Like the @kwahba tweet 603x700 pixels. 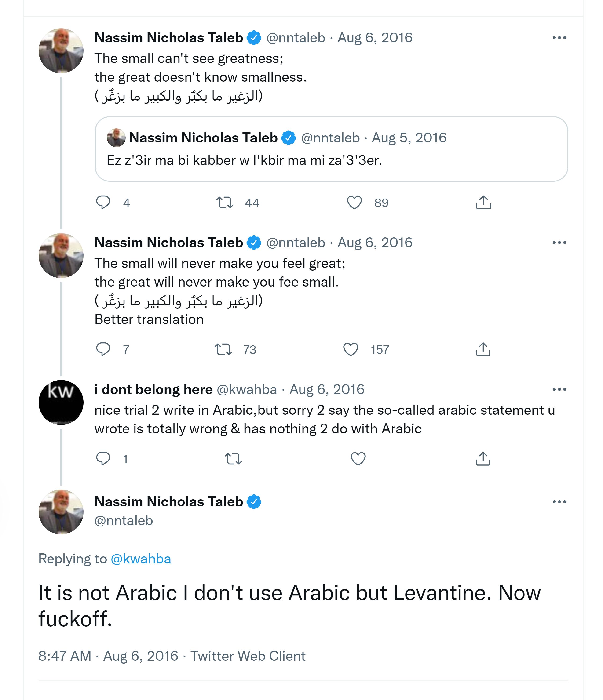[358, 459]
